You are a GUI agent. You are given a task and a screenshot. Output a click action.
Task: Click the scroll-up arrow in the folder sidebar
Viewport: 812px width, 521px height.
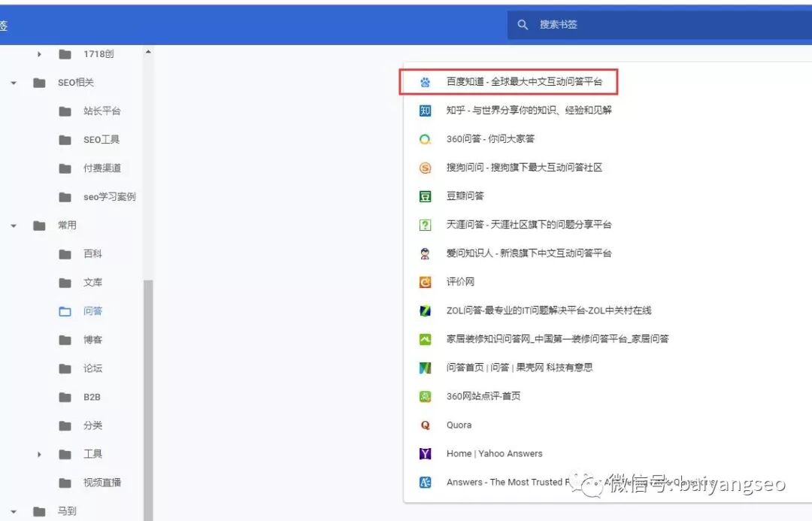pyautogui.click(x=148, y=52)
